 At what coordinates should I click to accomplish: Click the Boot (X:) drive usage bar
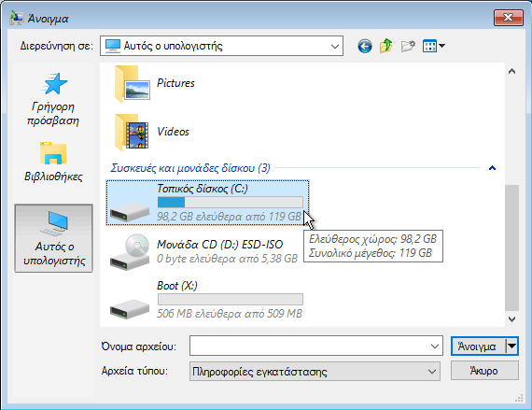point(231,300)
